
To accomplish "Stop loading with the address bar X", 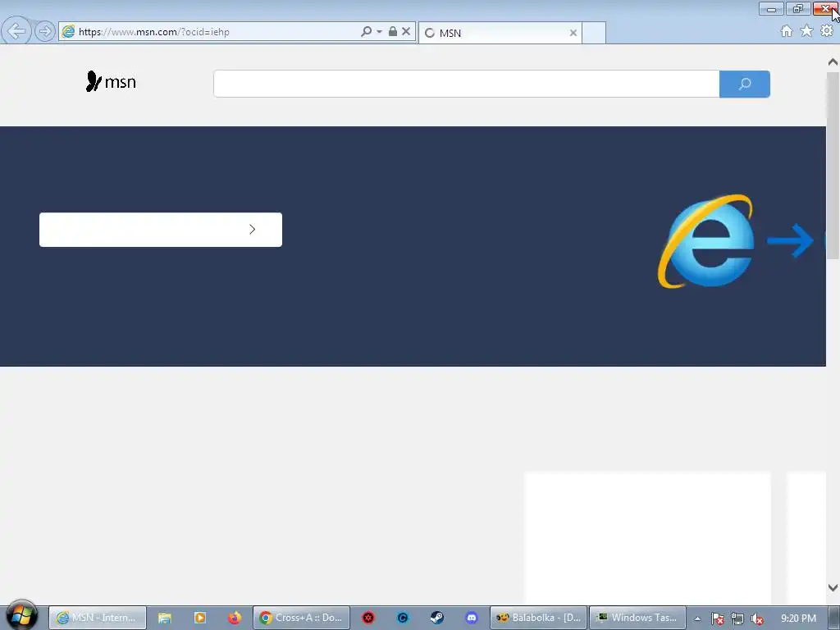I will coord(406,32).
